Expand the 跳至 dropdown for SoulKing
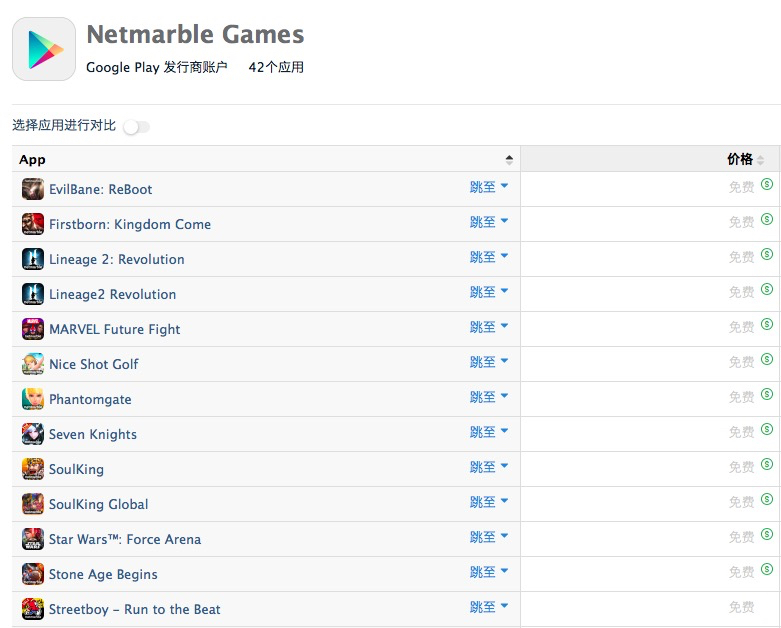Viewport: 781px width, 628px height. [x=489, y=467]
